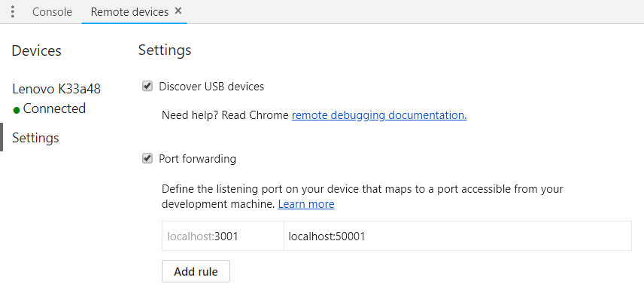The width and height of the screenshot is (644, 302).
Task: Click the localhost:3001 device port field
Action: pos(223,236)
